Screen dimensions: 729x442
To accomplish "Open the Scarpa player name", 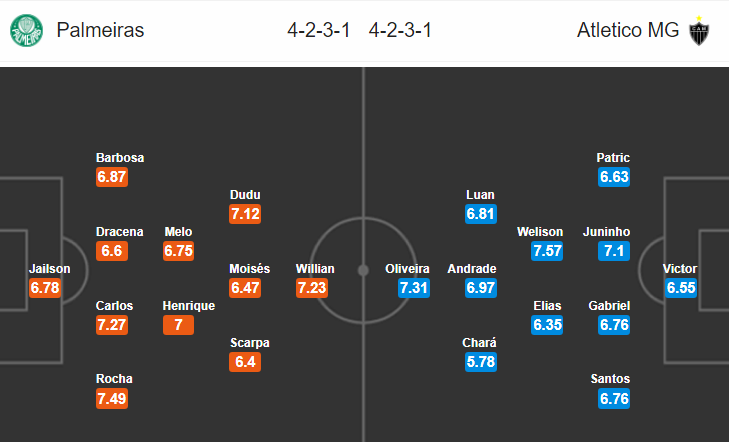I will tap(250, 343).
